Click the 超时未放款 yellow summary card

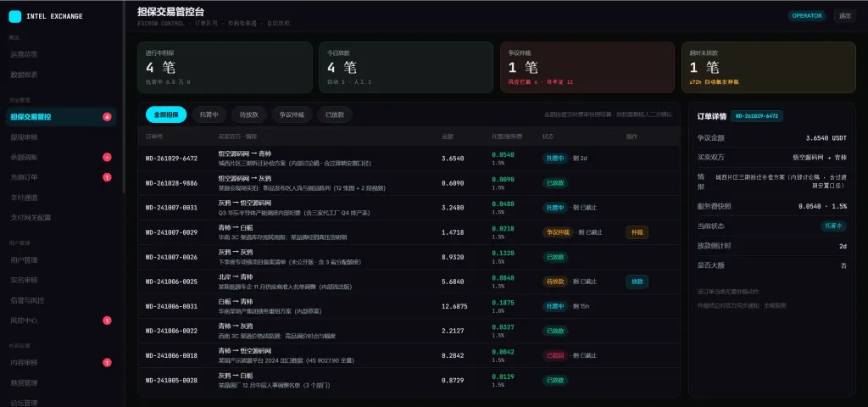coord(769,68)
